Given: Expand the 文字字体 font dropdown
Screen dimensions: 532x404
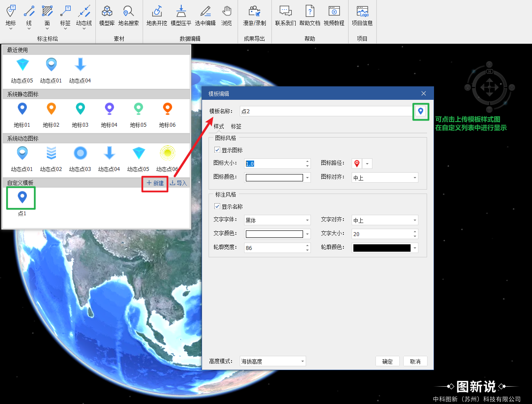Looking at the screenshot, I should (277, 220).
